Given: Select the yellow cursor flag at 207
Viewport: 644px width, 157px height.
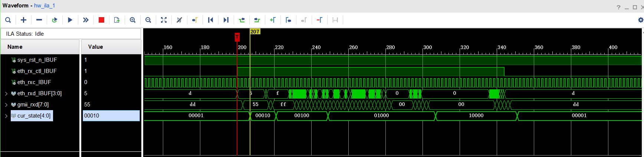Looking at the screenshot, I should (x=255, y=32).
